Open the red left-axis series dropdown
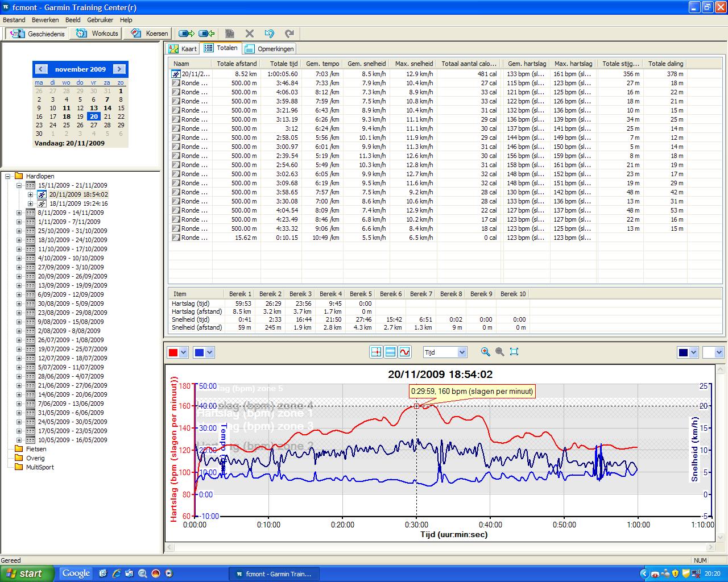The width and height of the screenshot is (728, 582). [x=183, y=353]
